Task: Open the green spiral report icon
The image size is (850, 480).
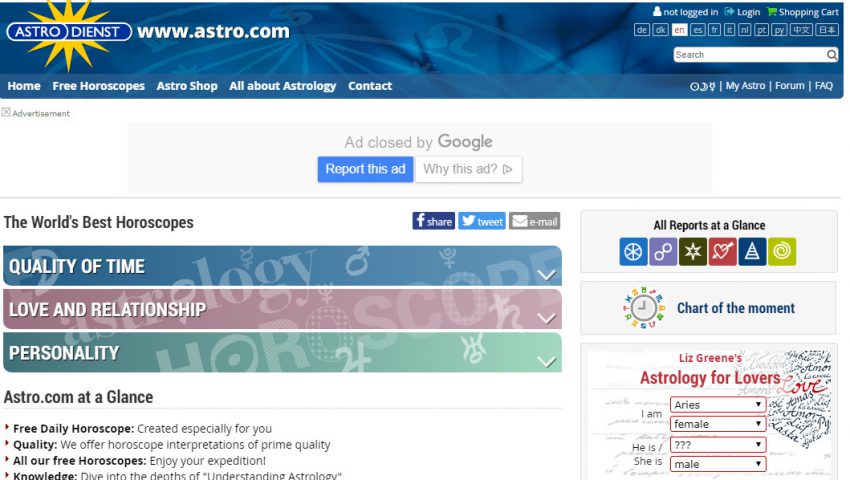Action: pyautogui.click(x=783, y=252)
